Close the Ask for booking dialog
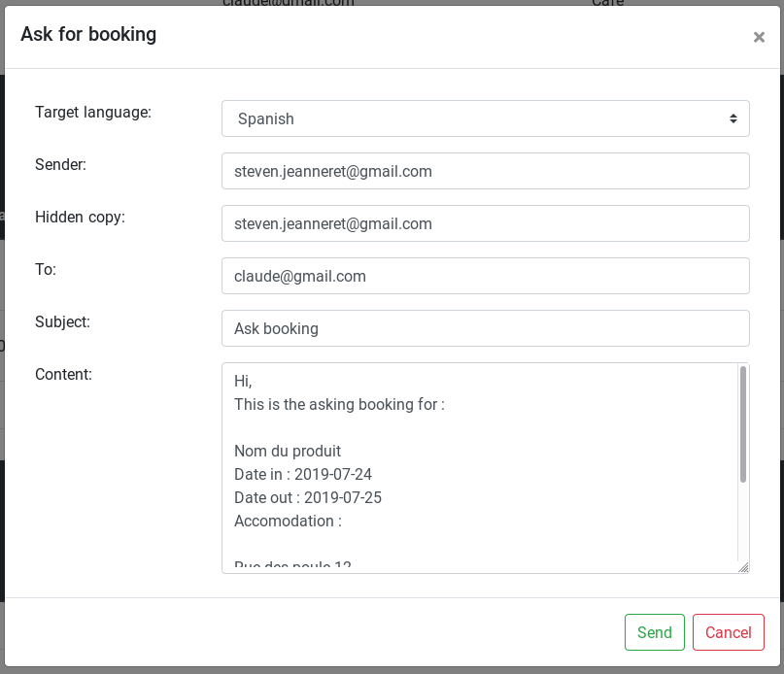 (759, 37)
